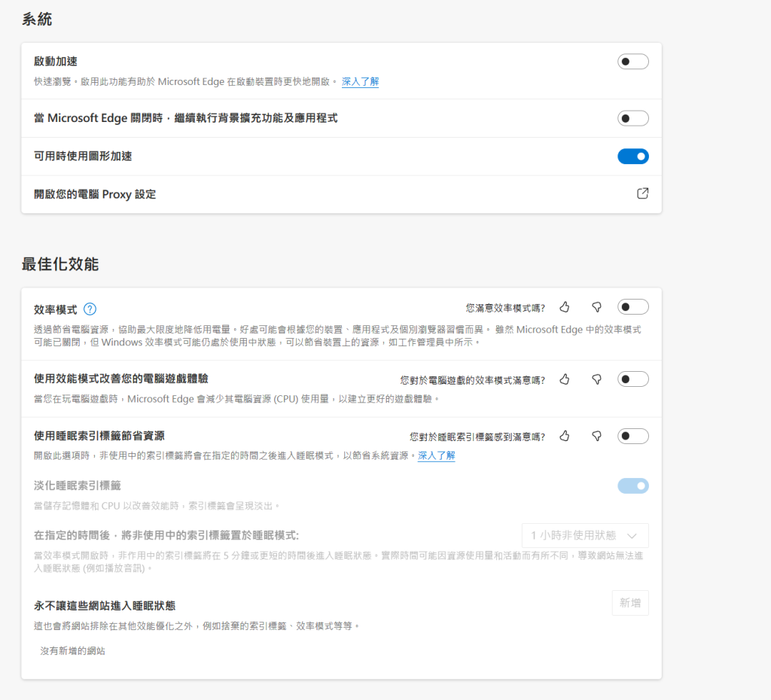The height and width of the screenshot is (700, 771).
Task: Click thumbs down for 睡眠索引標籤 feedback
Action: (x=596, y=436)
